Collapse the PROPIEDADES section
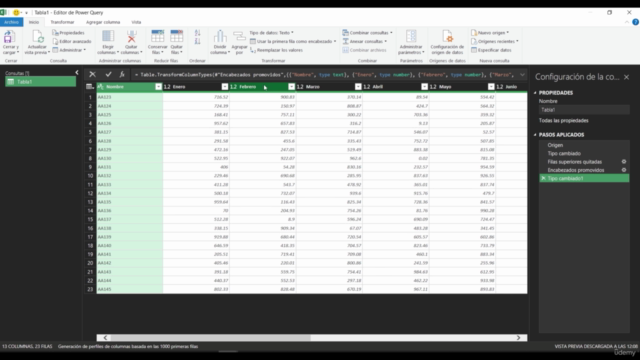This screenshot has width=640, height=360. 535,93
